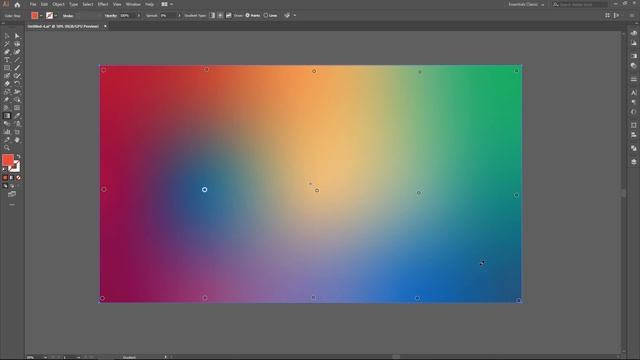Screen dimensions: 640x360
Task: Open control bar fill color dropdown arrow
Action: [41, 16]
